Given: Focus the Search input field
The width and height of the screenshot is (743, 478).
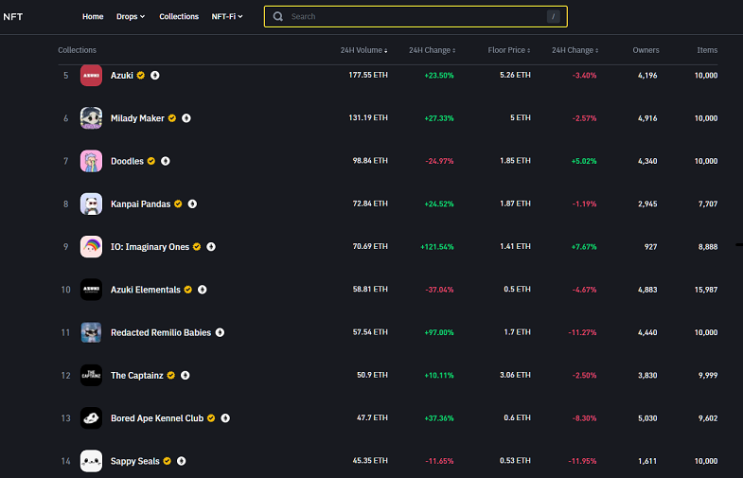Looking at the screenshot, I should [x=416, y=17].
